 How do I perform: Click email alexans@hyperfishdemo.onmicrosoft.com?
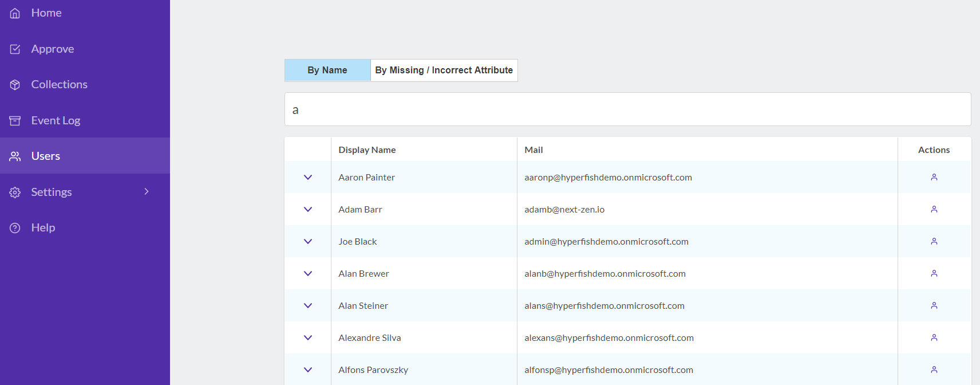[609, 337]
